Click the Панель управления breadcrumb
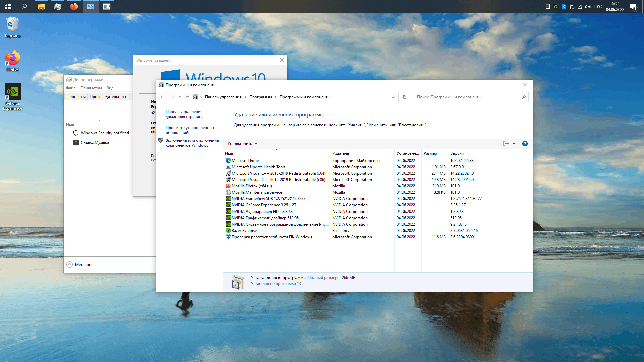 [x=223, y=97]
